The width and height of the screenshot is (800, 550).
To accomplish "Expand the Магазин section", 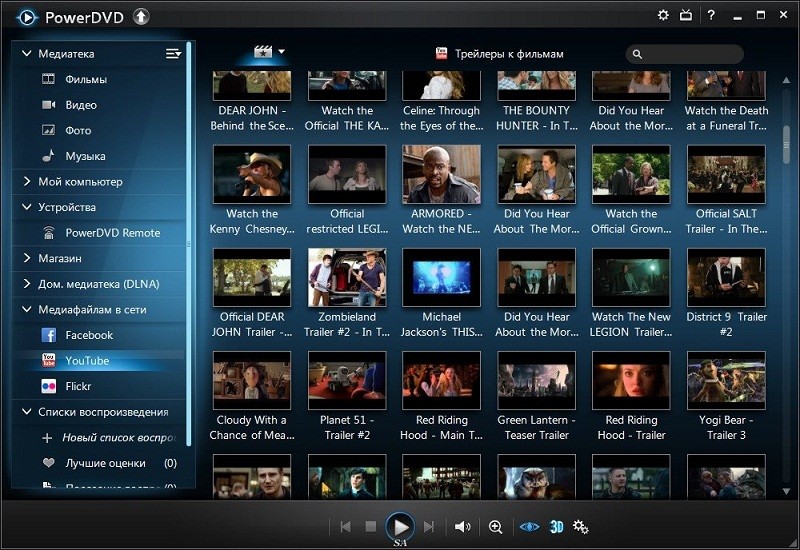I will (x=27, y=258).
